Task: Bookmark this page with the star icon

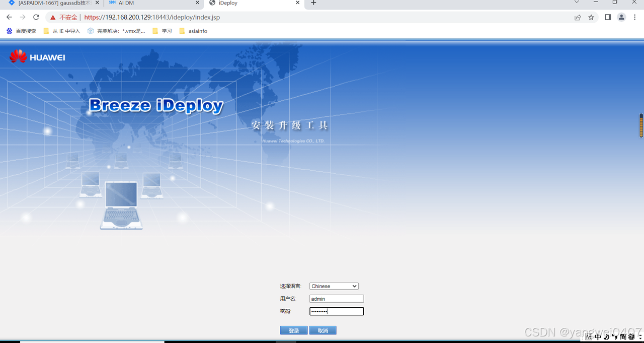Action: coord(591,17)
